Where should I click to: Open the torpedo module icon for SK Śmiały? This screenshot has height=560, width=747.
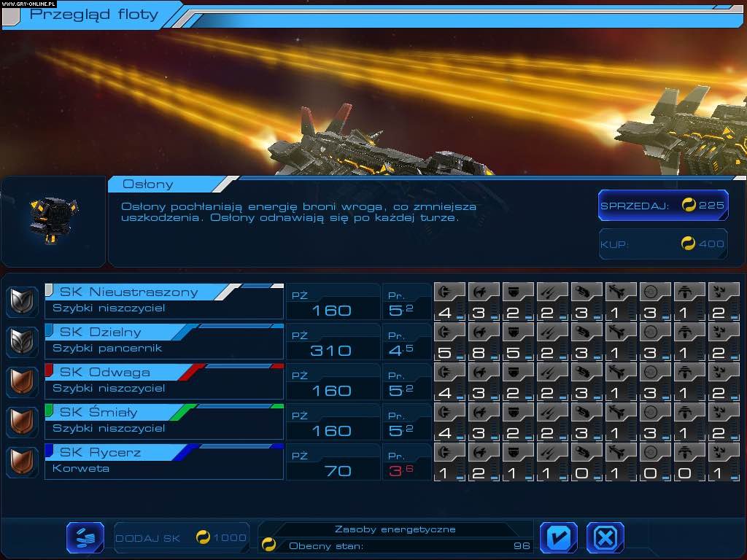click(x=621, y=412)
